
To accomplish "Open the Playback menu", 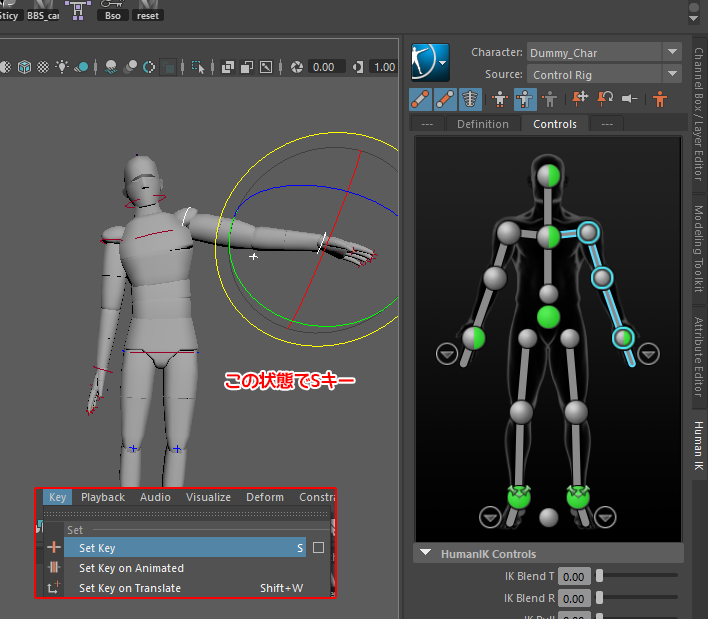I will (103, 497).
